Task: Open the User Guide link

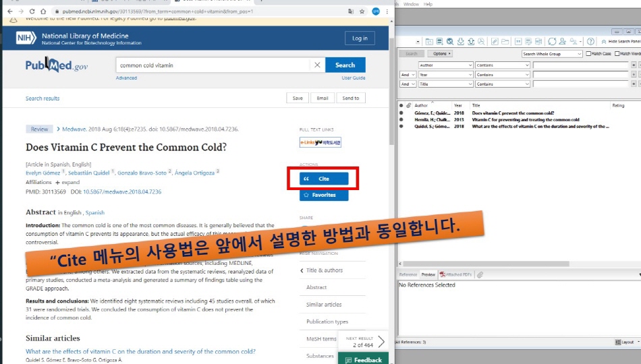Action: pos(353,78)
